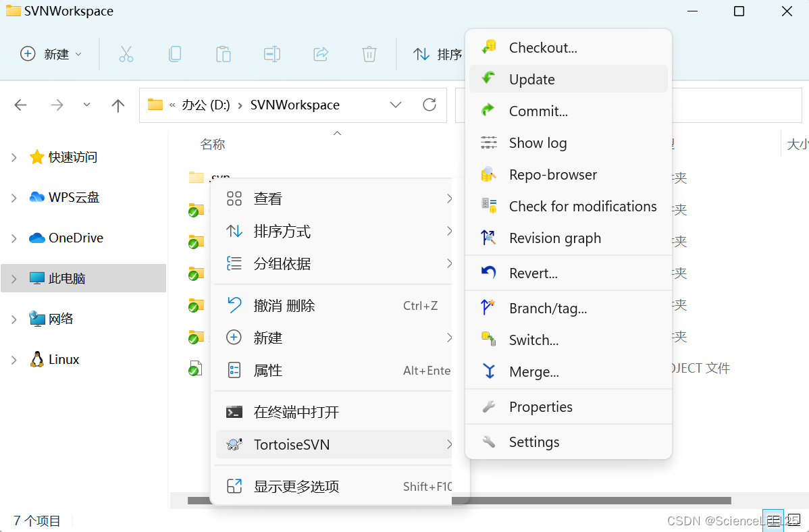Open TortoiseSVN Settings entry
The width and height of the screenshot is (809, 532).
pyautogui.click(x=533, y=442)
